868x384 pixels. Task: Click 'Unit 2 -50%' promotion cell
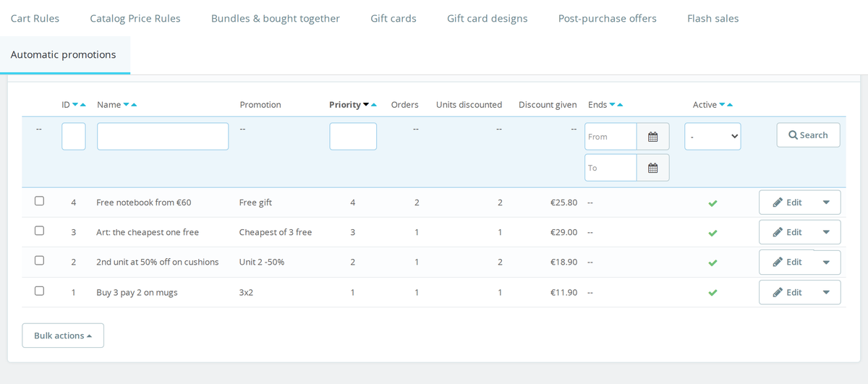tap(262, 263)
